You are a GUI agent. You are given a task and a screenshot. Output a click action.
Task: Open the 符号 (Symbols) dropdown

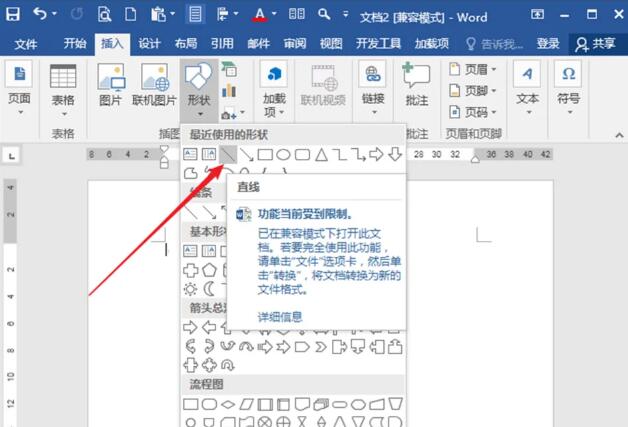[568, 88]
